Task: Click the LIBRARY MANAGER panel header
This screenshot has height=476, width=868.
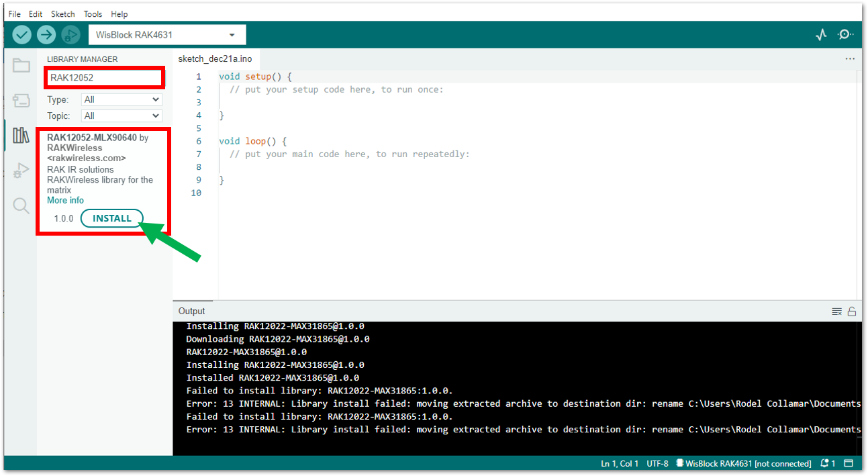Action: coord(82,59)
